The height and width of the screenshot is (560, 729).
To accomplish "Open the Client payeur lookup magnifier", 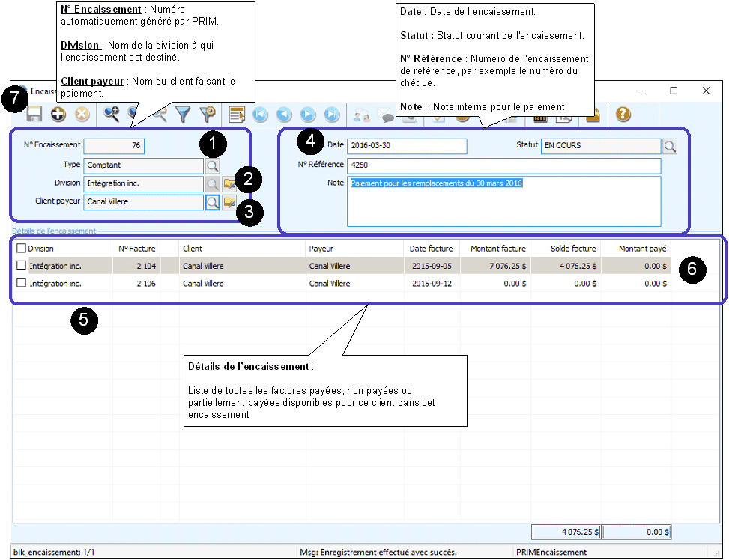I will (x=213, y=202).
